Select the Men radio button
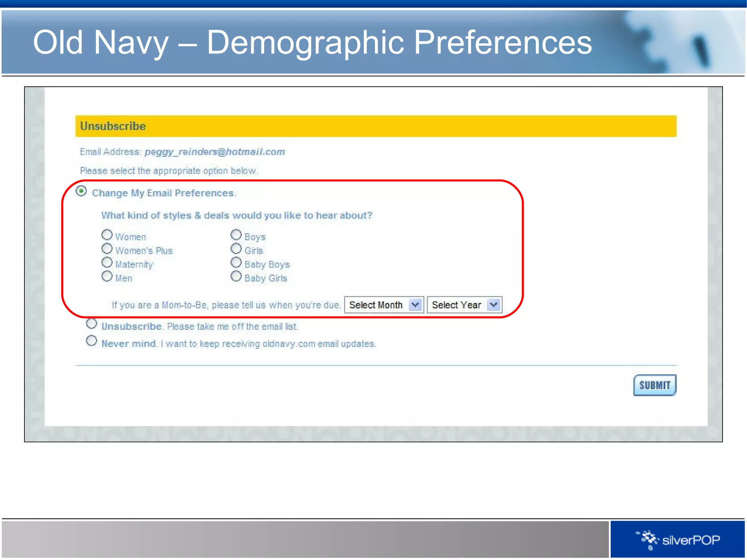This screenshot has height=560, width=747. click(107, 276)
